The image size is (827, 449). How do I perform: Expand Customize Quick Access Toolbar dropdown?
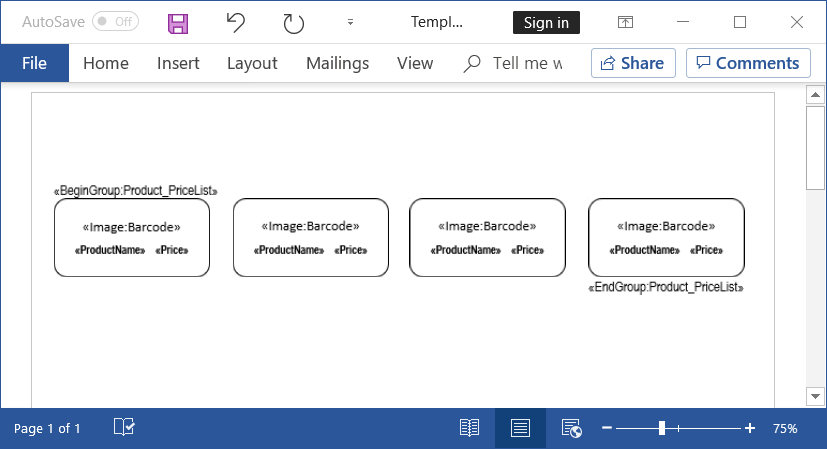pyautogui.click(x=350, y=22)
